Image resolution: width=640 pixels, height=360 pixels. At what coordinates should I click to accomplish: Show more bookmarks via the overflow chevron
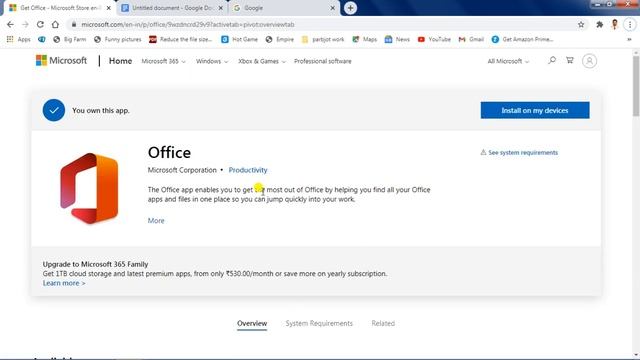[x=629, y=39]
